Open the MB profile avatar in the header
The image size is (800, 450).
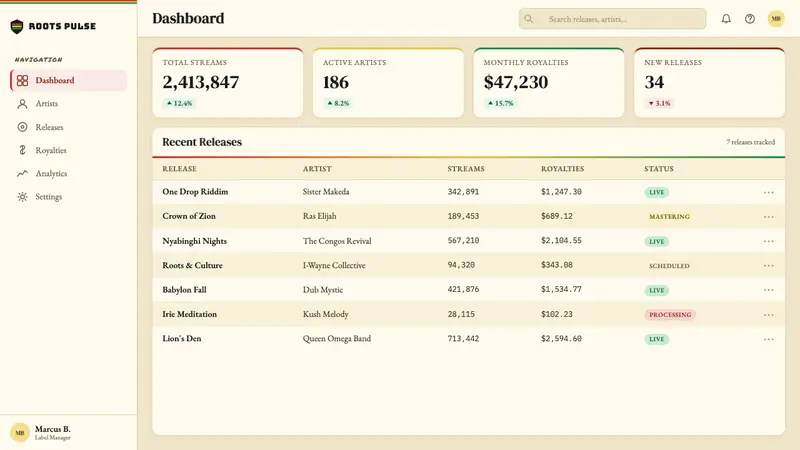[776, 19]
